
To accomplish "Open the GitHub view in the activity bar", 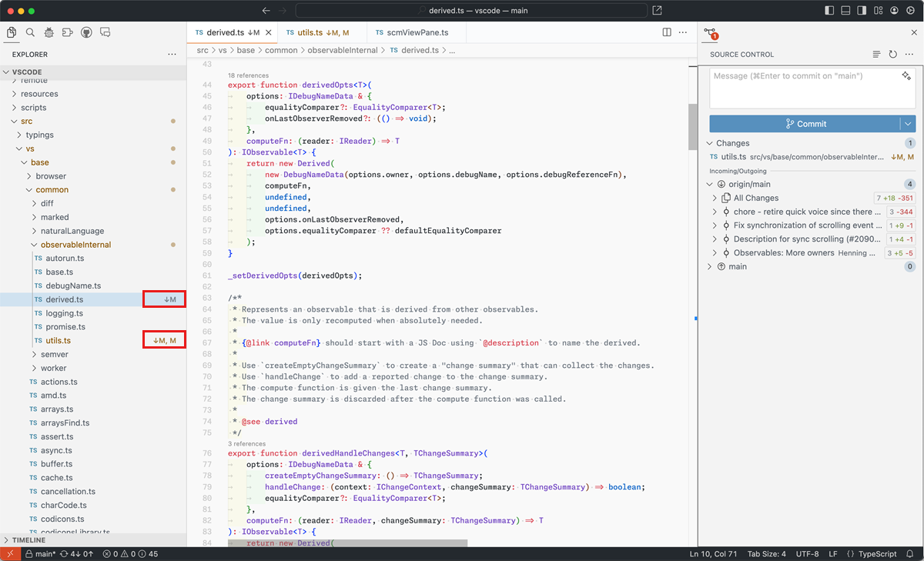I will 86,32.
